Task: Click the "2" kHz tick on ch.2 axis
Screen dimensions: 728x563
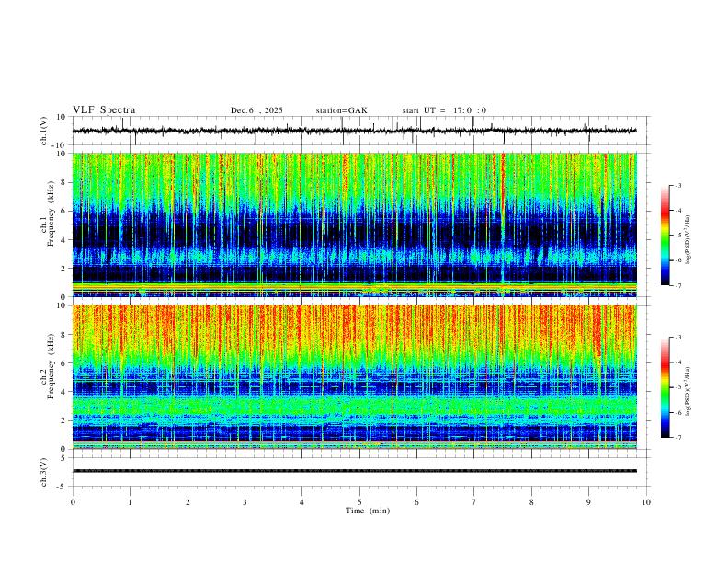Action: coord(63,420)
